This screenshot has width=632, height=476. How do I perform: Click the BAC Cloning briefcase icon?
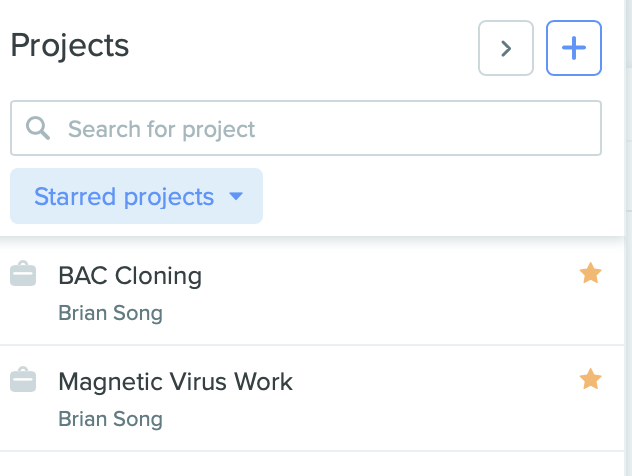click(x=23, y=274)
